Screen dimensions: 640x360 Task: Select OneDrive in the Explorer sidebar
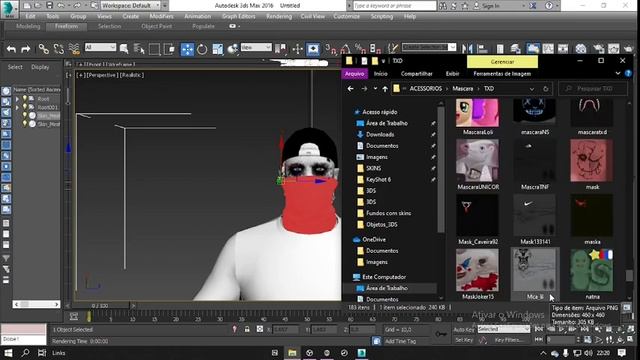point(374,240)
